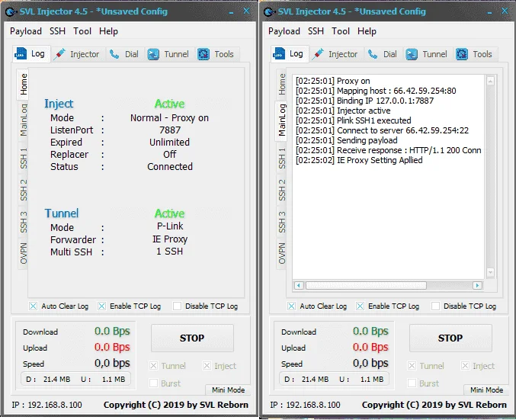Click SVL Injector app icon in right title bar

click(269, 12)
